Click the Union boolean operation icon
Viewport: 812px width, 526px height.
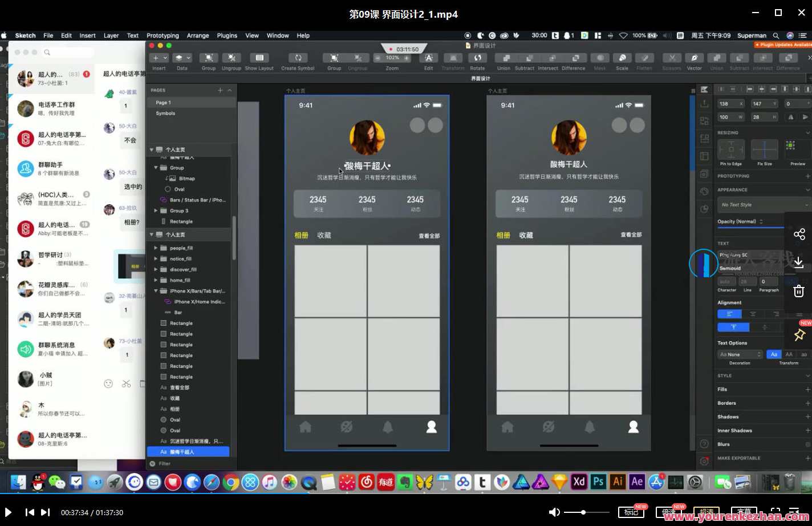pos(504,58)
